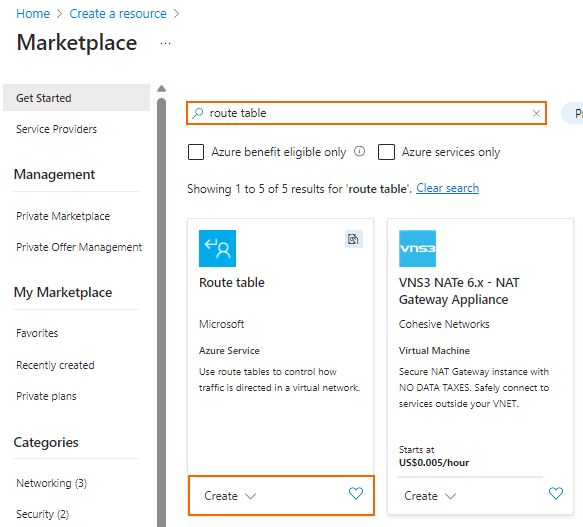Click the search magnifier icon in the search box
This screenshot has width=583, height=527.
[x=197, y=113]
